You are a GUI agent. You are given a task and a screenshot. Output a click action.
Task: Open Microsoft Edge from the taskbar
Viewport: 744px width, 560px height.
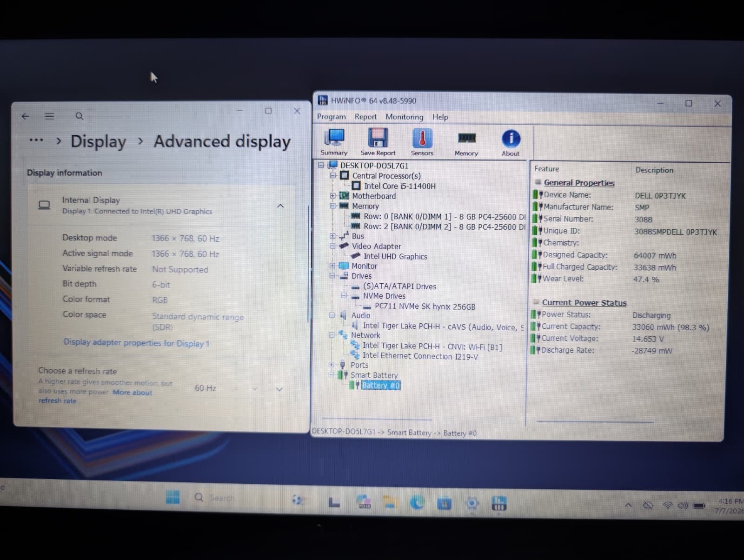tap(417, 502)
